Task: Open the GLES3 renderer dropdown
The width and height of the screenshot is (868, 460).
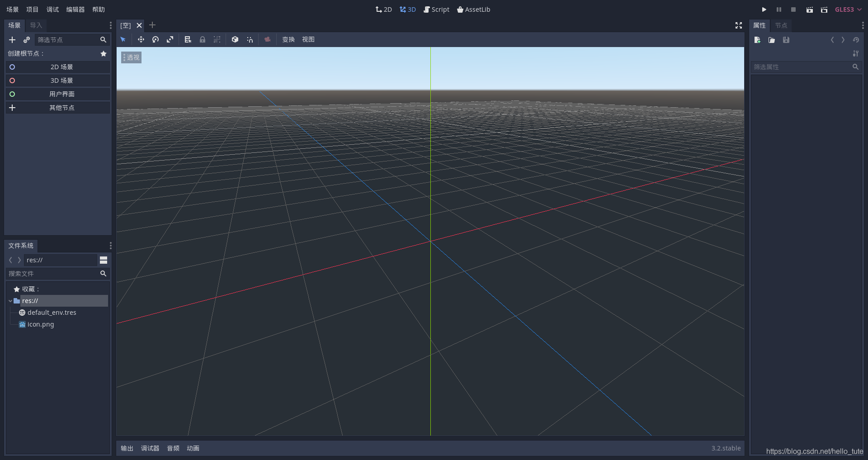Action: coord(849,9)
